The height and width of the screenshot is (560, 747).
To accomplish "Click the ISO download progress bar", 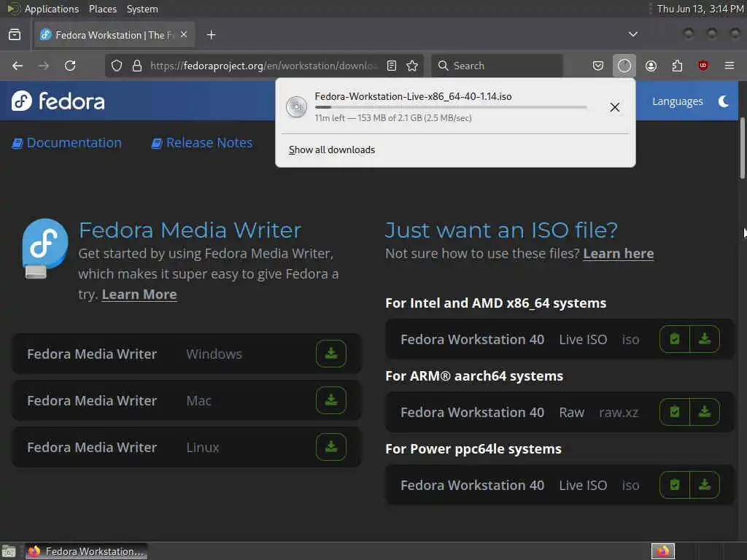I will point(451,107).
